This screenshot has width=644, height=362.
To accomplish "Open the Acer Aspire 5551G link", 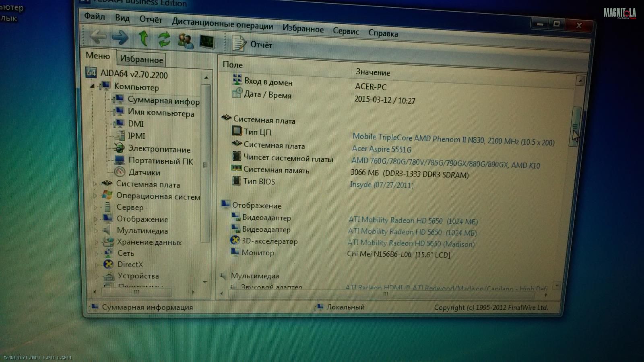I will click(382, 149).
